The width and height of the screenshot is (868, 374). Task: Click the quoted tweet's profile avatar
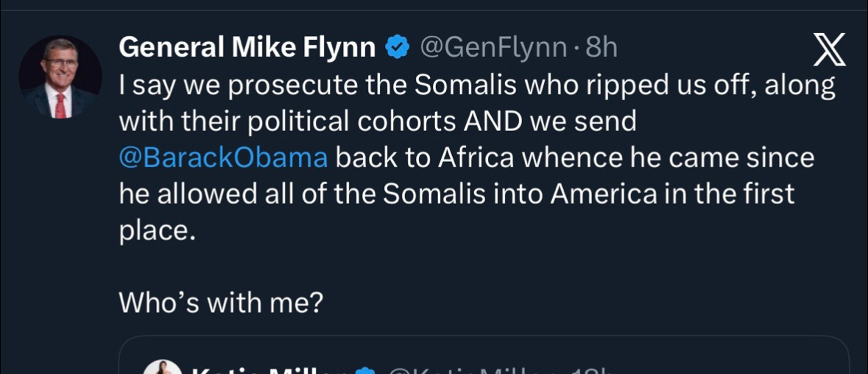coord(162,368)
